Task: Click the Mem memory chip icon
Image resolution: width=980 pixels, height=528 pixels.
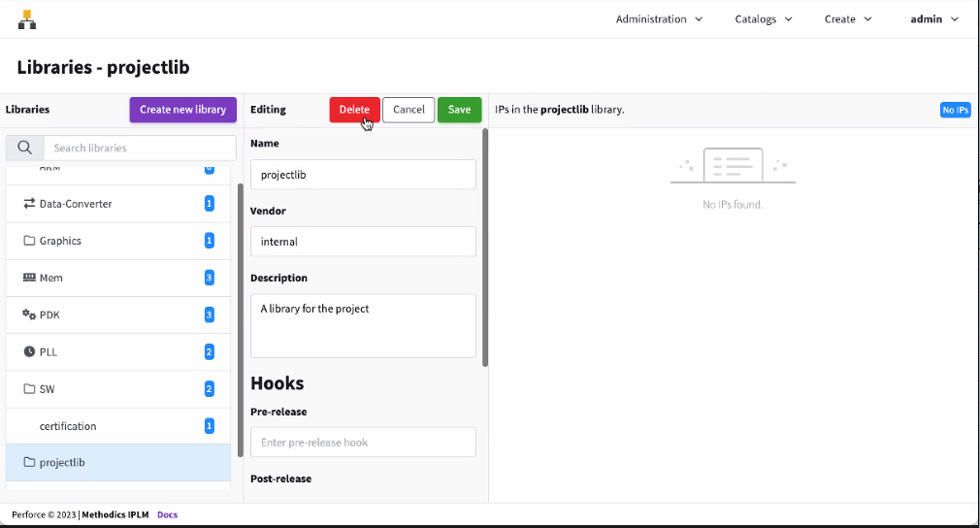Action: point(29,278)
